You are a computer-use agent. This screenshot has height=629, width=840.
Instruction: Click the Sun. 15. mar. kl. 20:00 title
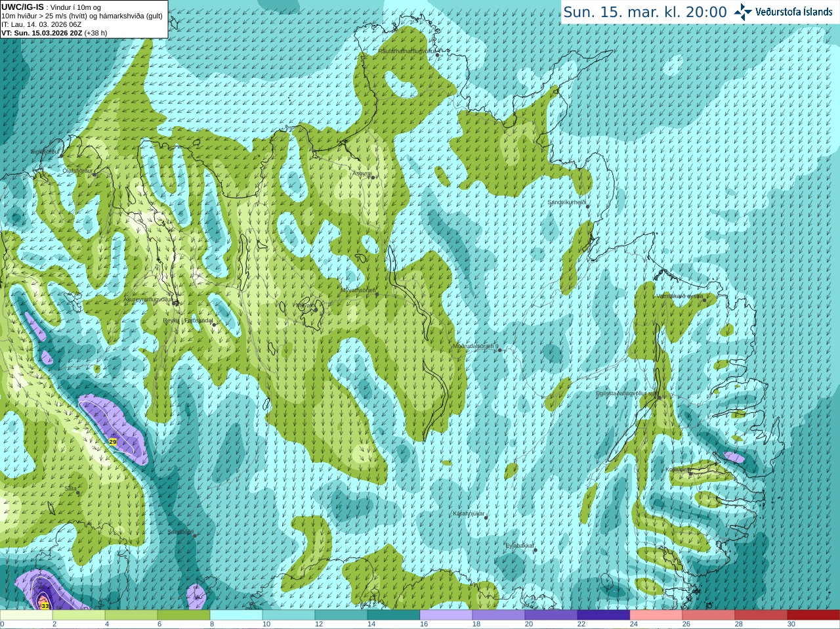pos(645,12)
